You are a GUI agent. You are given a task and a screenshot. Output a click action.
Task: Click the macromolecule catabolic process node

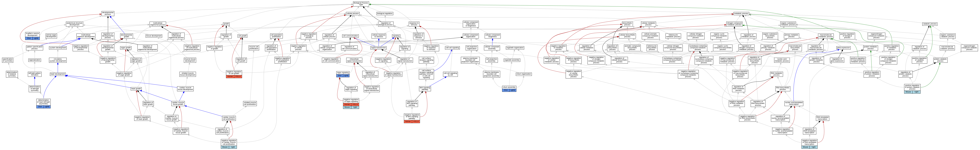point(947,48)
